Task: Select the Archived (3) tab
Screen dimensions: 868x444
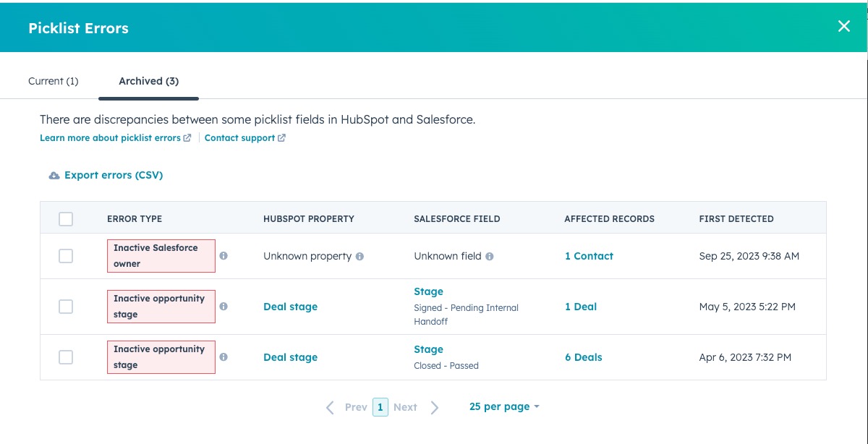Action: pos(148,81)
